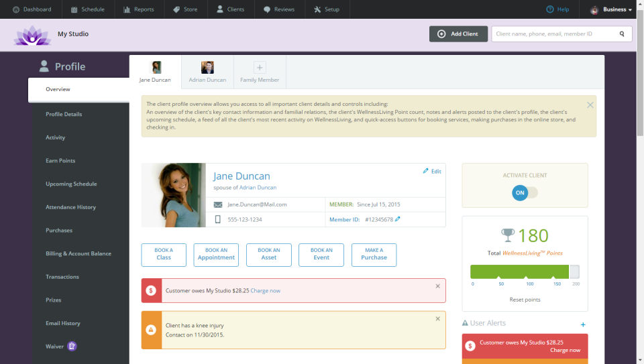Open Billing & Account Balance section

pos(78,253)
